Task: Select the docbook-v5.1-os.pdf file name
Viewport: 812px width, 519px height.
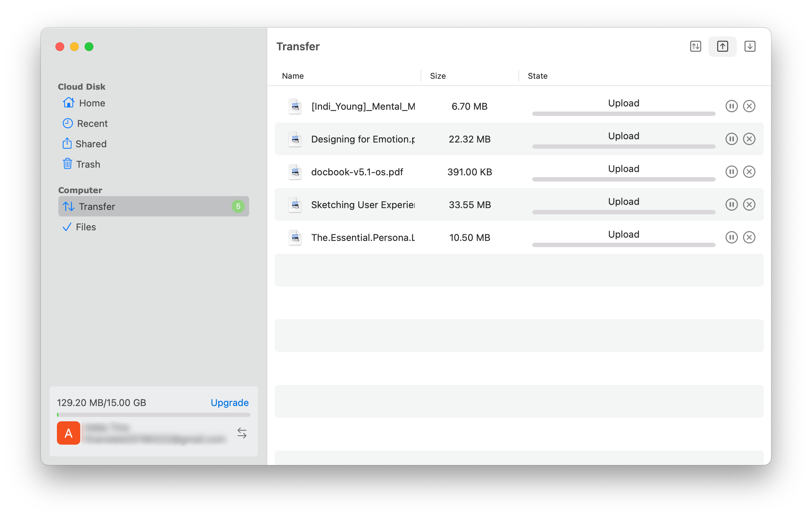Action: pos(357,172)
